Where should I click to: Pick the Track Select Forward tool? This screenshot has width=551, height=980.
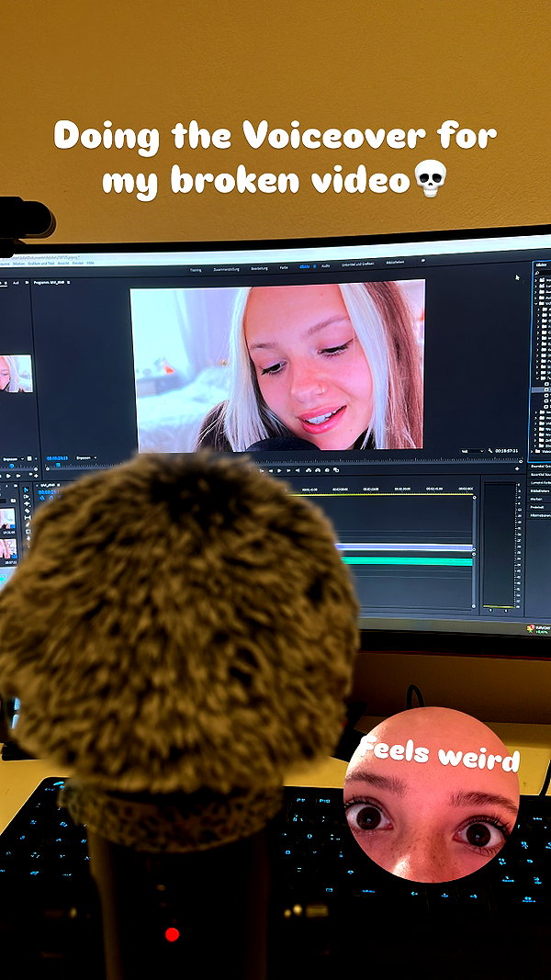(x=27, y=497)
